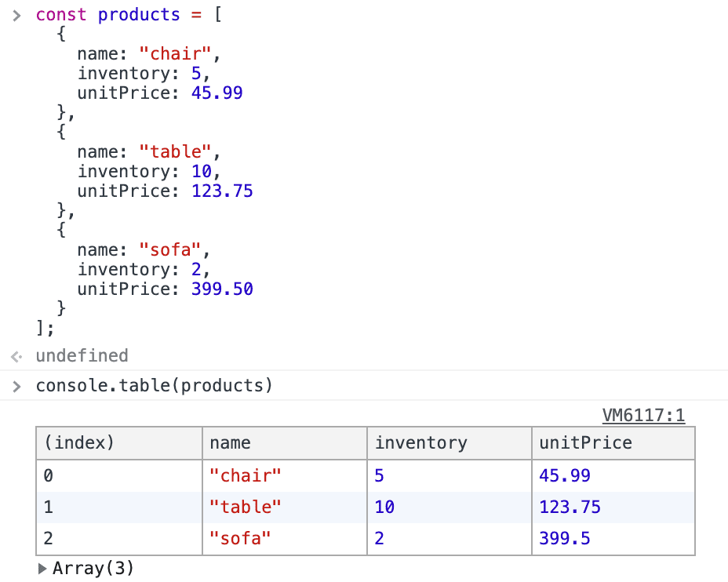Viewport: 728px width, 582px height.
Task: Select the "table" name cell in row 1
Action: pyautogui.click(x=245, y=507)
